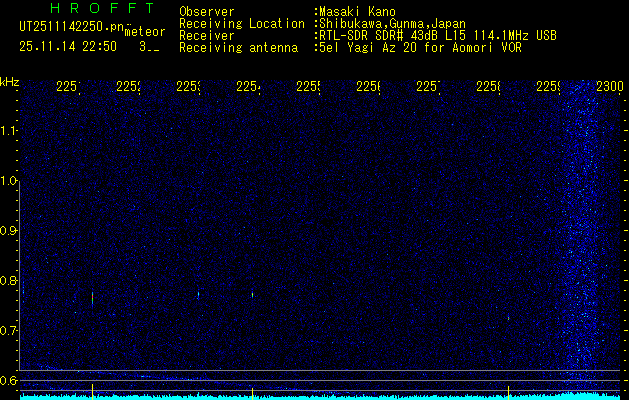This screenshot has height=400, width=629.
Task: Select the RTL-SDR receiver description line
Action: click(438, 36)
